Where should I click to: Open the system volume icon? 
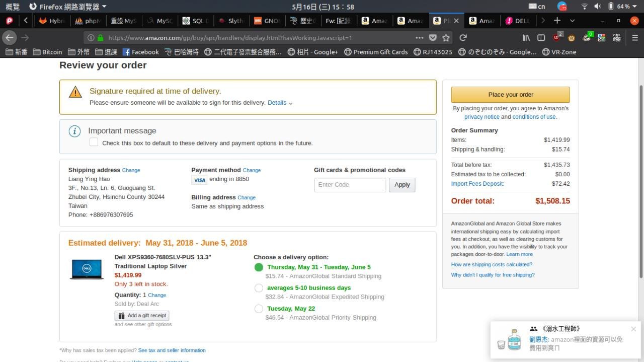[597, 7]
